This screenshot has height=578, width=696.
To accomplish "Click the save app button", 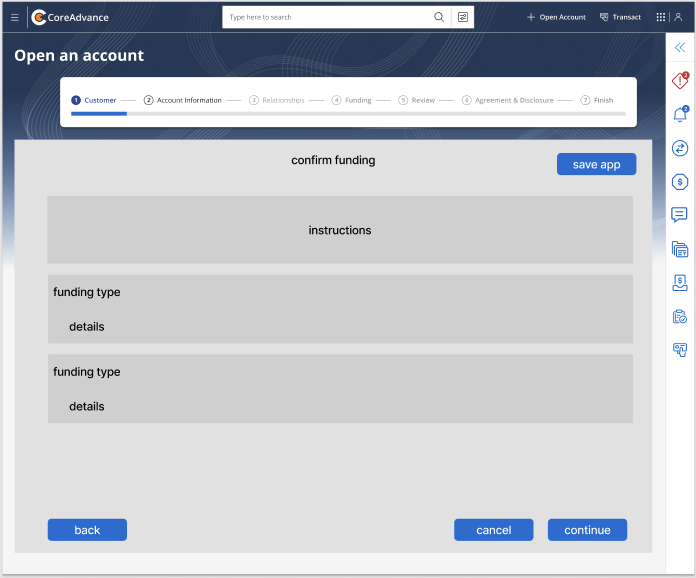I will (596, 164).
